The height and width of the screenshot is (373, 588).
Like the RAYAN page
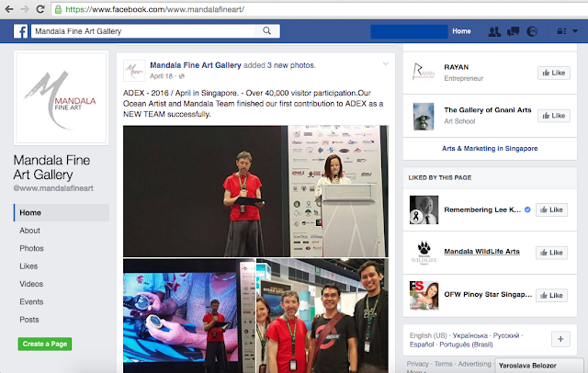pos(553,73)
